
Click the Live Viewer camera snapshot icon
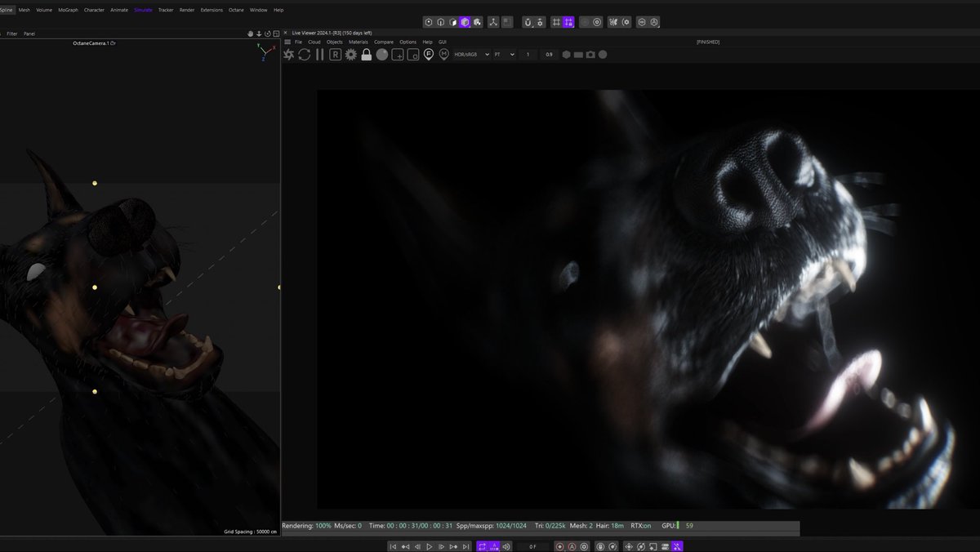coord(590,55)
